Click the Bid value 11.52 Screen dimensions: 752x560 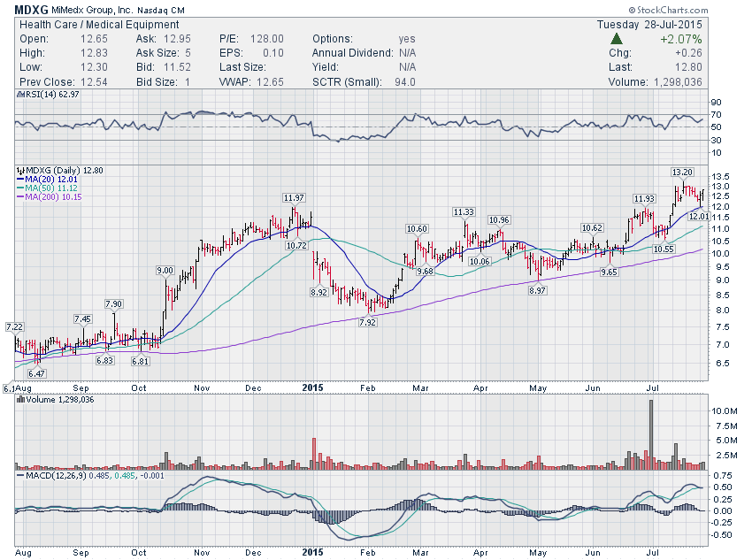coord(177,67)
